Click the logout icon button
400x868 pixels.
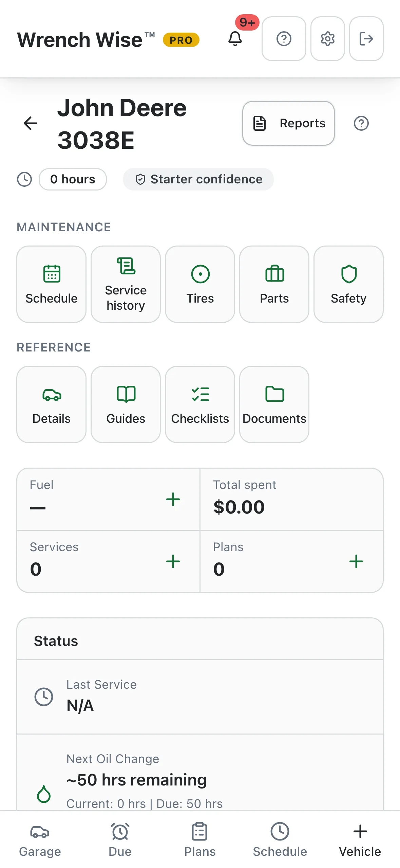coord(366,39)
